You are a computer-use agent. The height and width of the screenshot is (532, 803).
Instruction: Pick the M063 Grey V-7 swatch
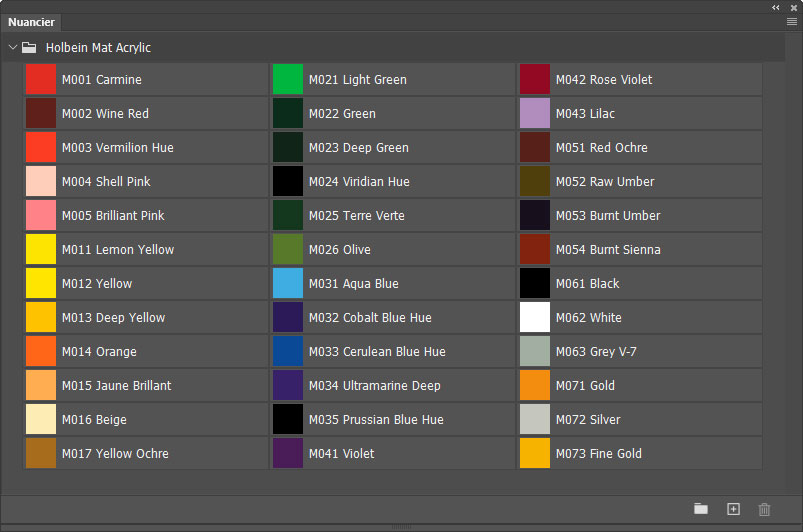tap(535, 351)
